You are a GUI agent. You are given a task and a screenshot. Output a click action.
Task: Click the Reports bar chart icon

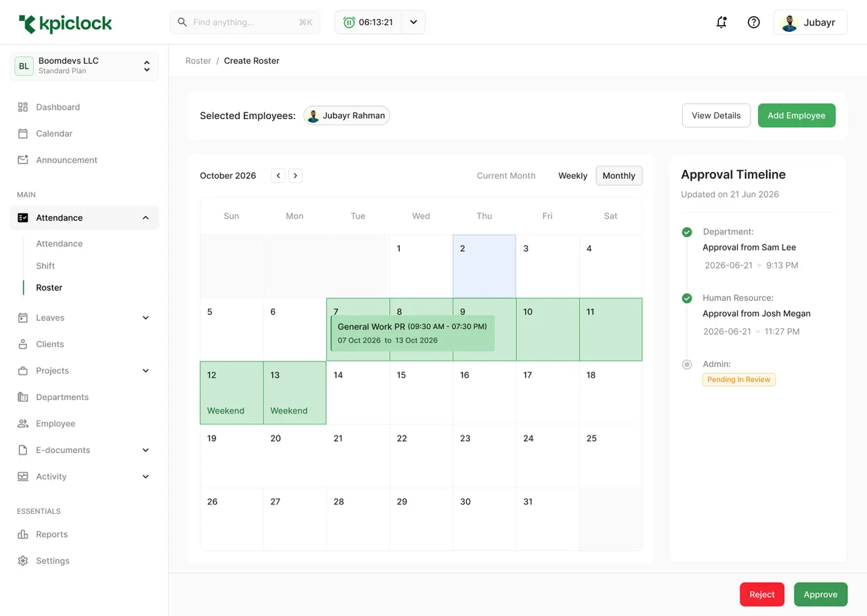[23, 534]
